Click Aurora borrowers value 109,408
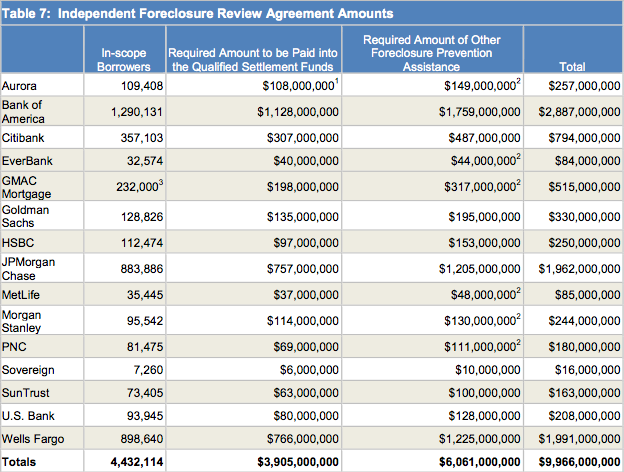Screen dimensions: 624x472 click(142, 86)
